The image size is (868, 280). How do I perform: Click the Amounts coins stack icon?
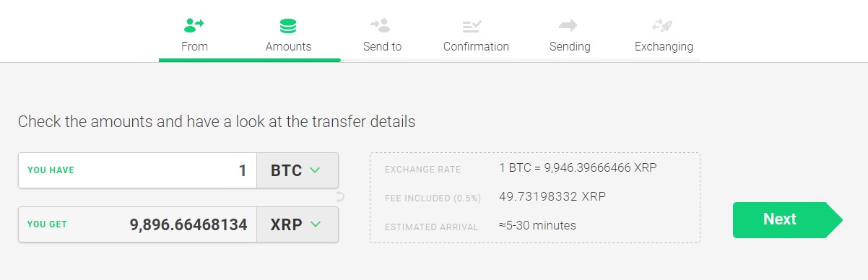click(288, 26)
